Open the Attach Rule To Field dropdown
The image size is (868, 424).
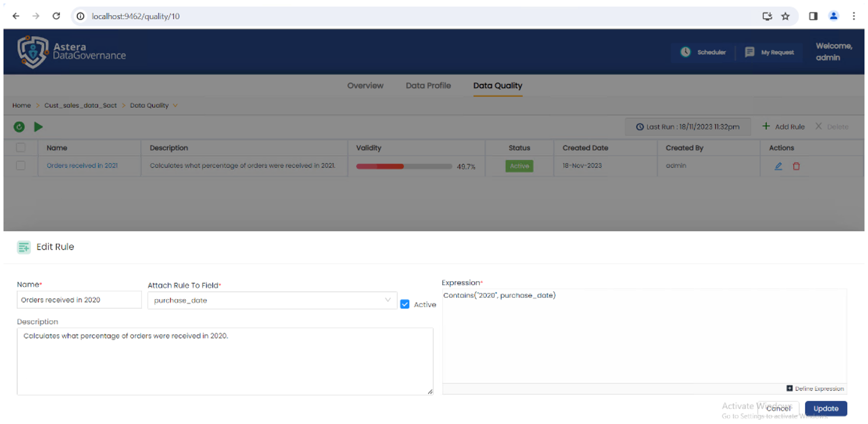coord(273,300)
